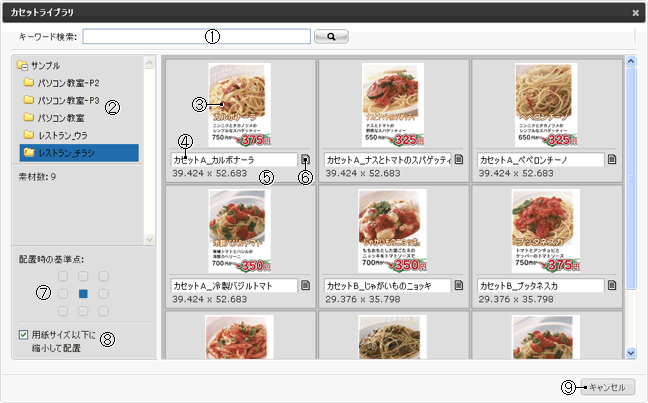This screenshot has height=403, width=648.
Task: Pick the 冷製バジルトマト cassette thumbnail
Action: coord(240,231)
